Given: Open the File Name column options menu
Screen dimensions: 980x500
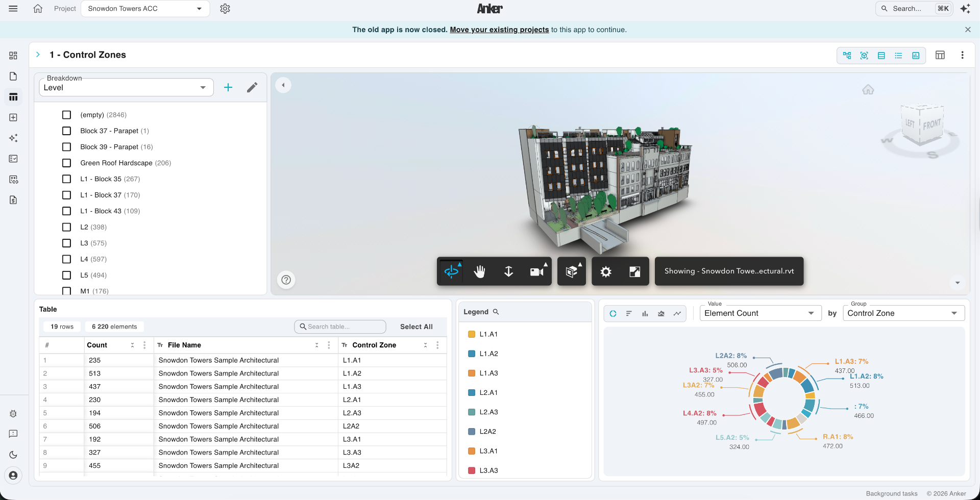Looking at the screenshot, I should [329, 345].
